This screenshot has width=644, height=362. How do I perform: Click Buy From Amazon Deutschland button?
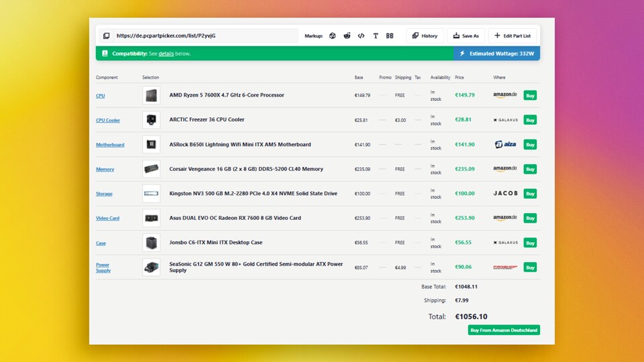click(x=504, y=330)
